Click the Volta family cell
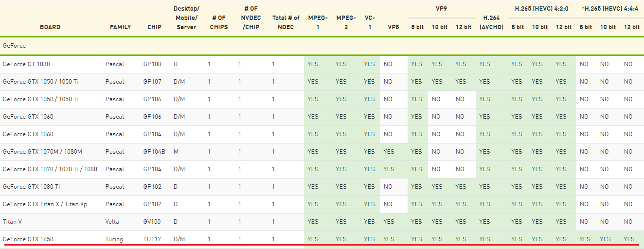The image size is (644, 249). click(112, 222)
